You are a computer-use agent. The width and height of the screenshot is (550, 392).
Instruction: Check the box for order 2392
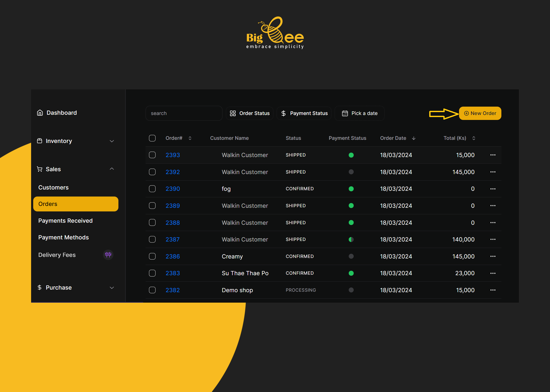(152, 172)
